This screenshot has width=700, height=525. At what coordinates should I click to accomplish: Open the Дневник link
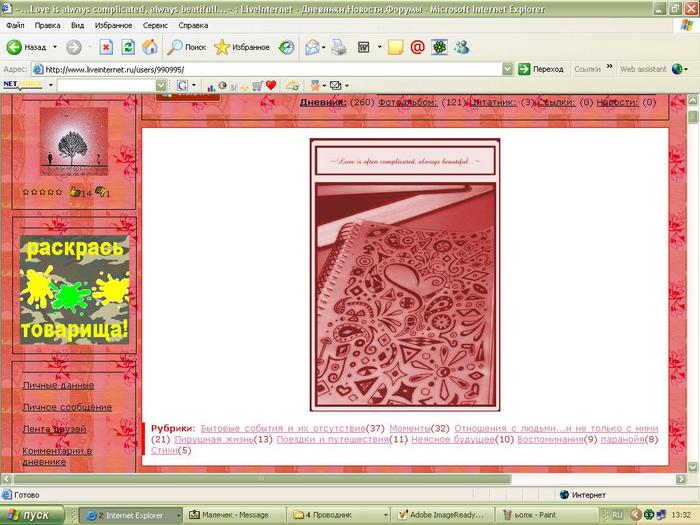coord(323,102)
